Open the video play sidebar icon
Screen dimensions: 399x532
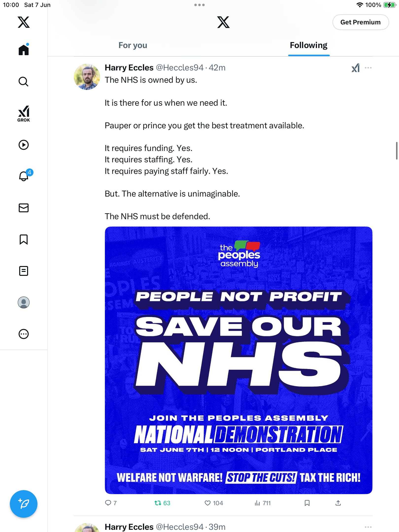24,145
